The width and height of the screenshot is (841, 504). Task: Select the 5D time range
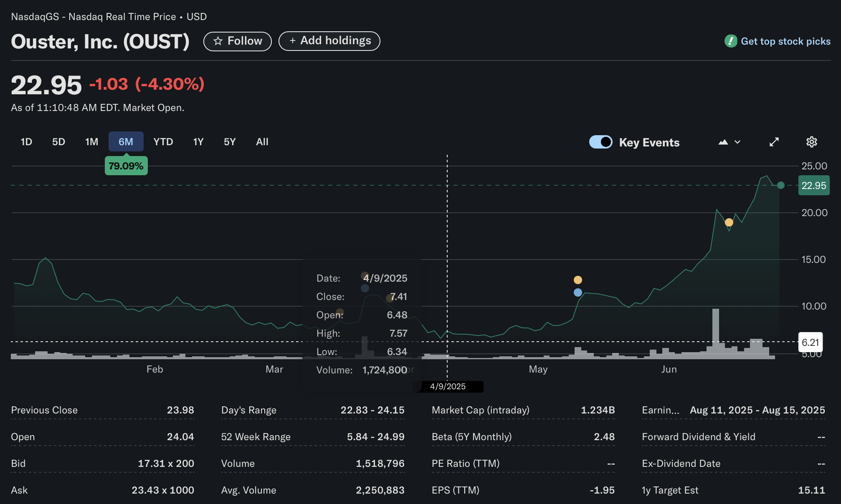click(x=58, y=142)
